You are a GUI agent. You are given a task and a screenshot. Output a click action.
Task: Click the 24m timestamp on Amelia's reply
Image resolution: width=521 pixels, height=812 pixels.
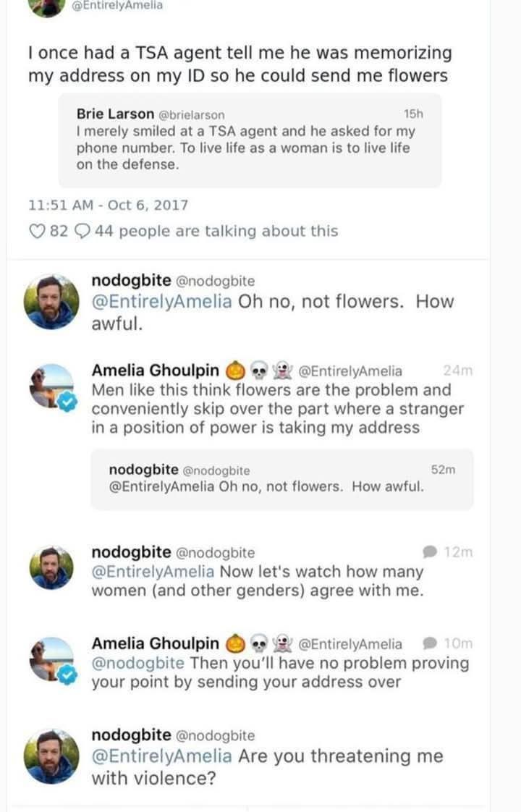(x=457, y=371)
